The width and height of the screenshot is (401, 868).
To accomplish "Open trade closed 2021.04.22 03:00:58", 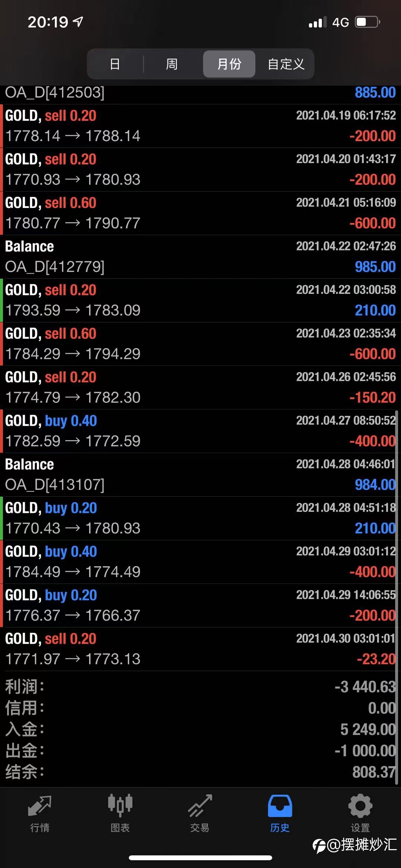I will tap(200, 300).
